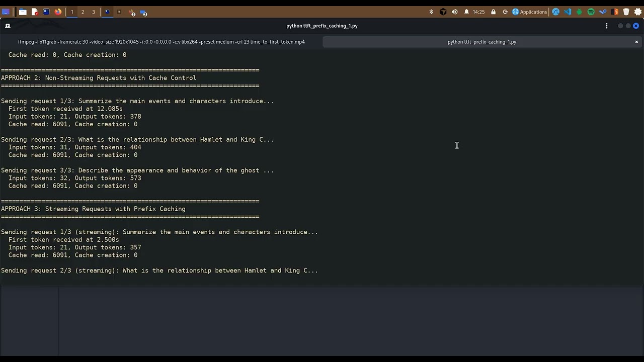
Task: Click 'Input tokens: 31, Output tokens: 404'
Action: 75,147
